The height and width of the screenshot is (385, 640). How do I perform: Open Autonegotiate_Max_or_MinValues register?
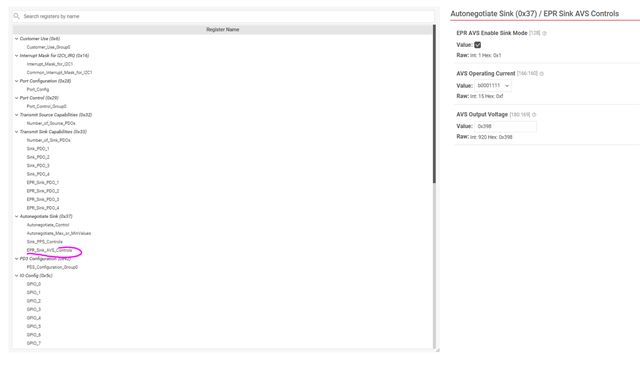click(59, 234)
